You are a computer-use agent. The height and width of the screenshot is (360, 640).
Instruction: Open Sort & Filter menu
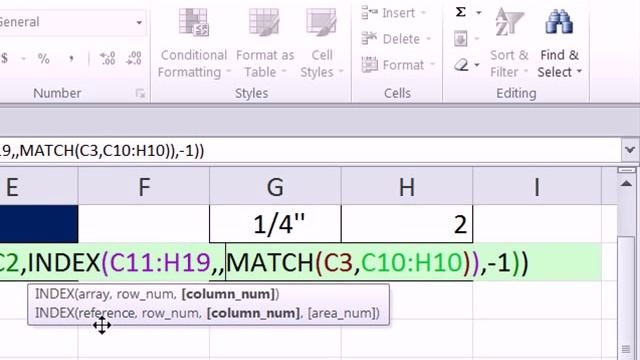pyautogui.click(x=509, y=43)
